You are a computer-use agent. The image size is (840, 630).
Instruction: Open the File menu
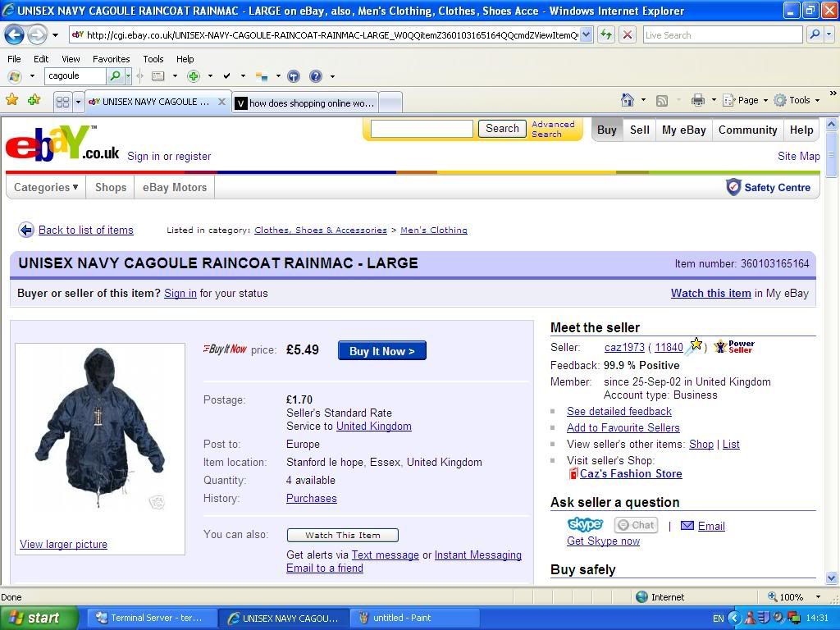coord(14,59)
